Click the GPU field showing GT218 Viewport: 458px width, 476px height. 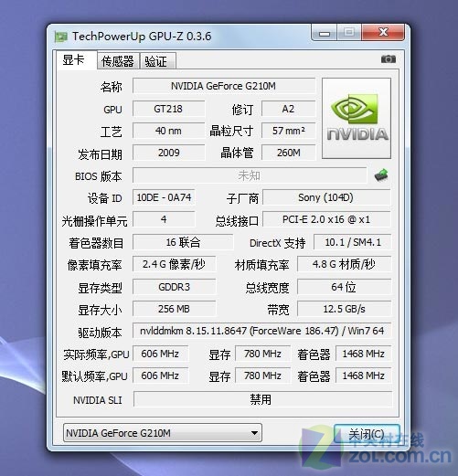(168, 109)
